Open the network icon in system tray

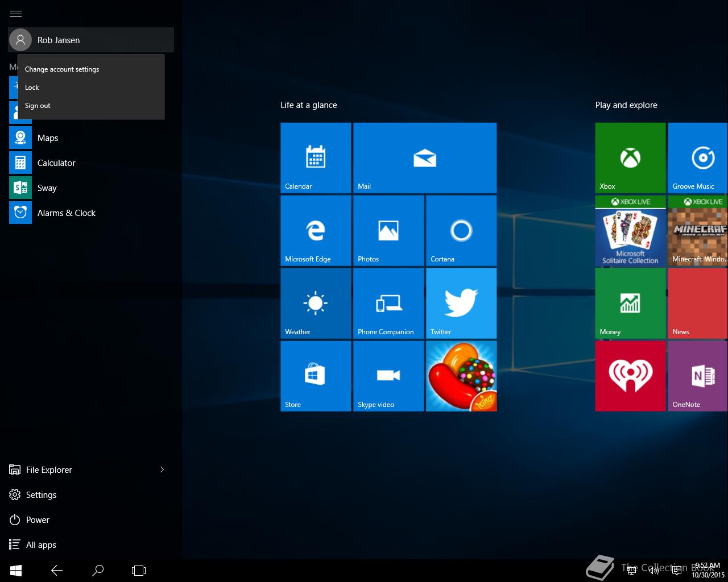tap(631, 571)
